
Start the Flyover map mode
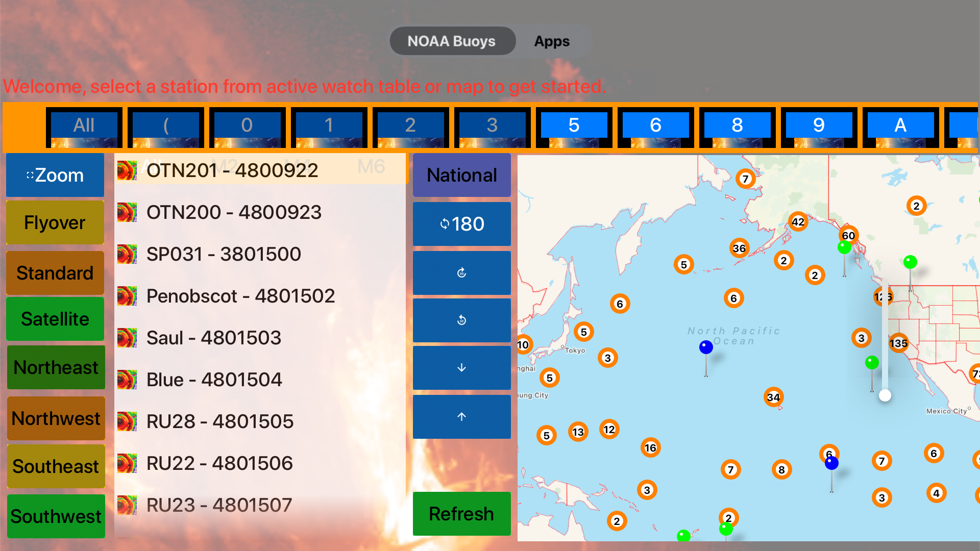pos(55,222)
